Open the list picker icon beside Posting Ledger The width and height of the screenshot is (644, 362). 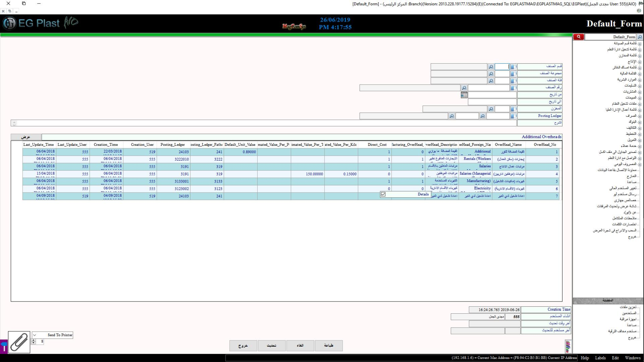point(513,116)
